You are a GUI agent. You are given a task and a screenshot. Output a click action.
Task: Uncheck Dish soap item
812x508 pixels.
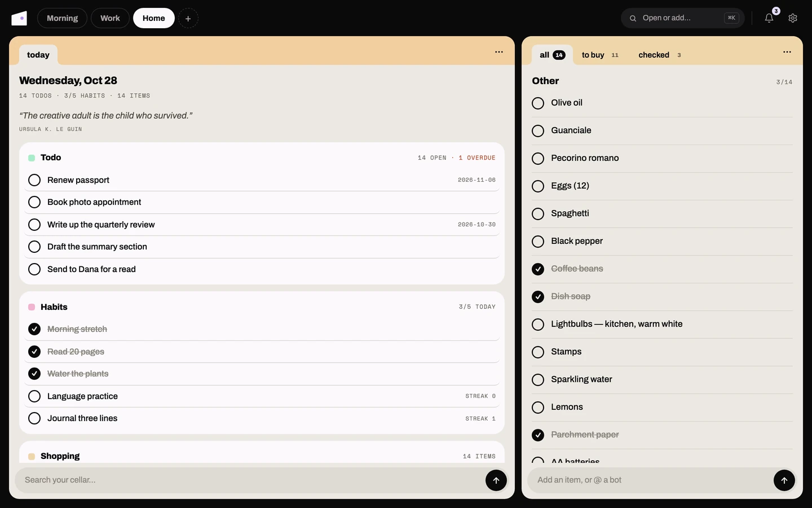click(538, 297)
